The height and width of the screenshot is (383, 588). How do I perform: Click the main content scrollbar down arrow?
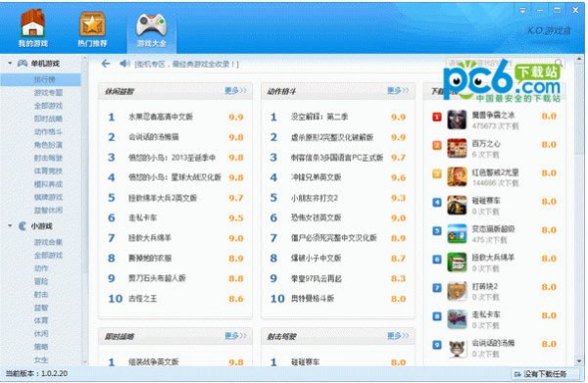click(x=580, y=360)
